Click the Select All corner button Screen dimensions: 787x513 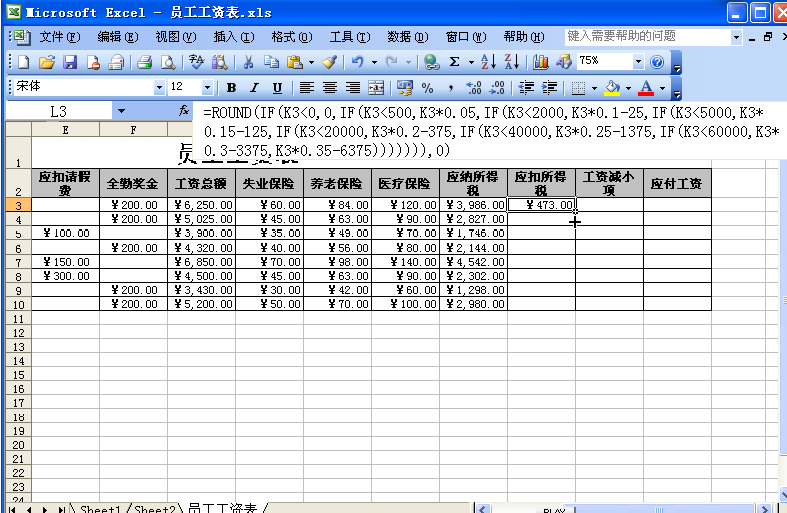(x=19, y=129)
